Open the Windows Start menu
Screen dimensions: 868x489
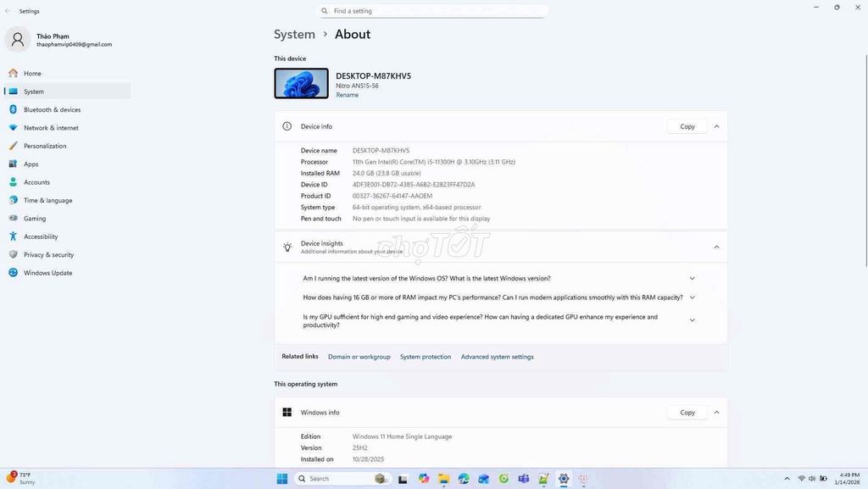point(282,479)
